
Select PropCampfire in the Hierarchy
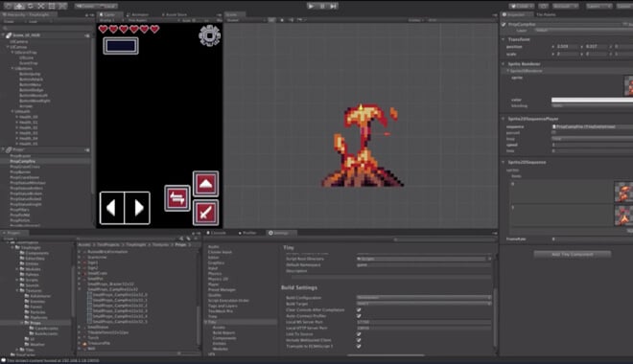click(23, 161)
